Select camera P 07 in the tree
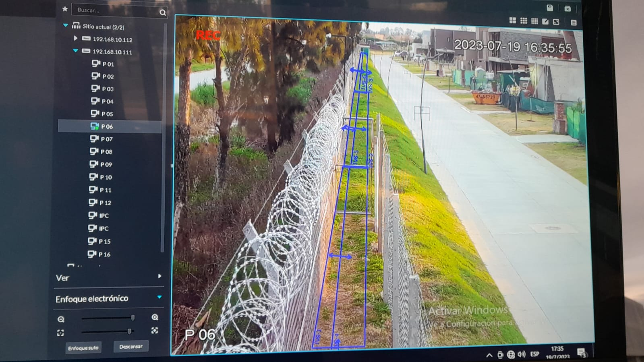Screen dimensions: 644x362 (x=106, y=139)
